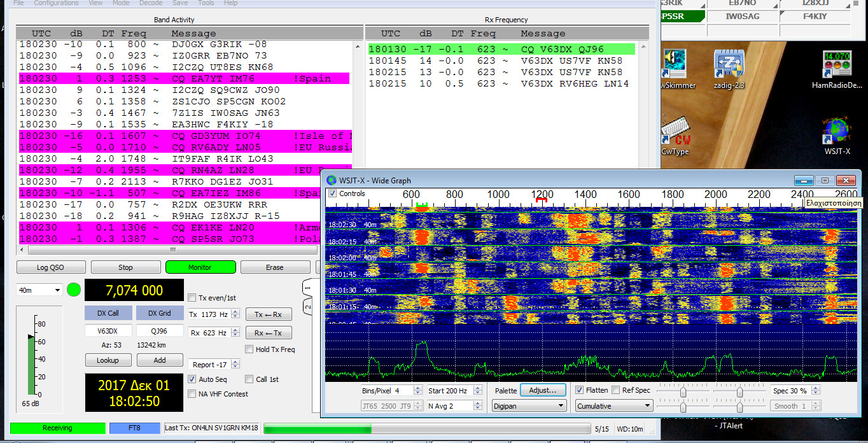Viewport: 868px width, 443px height.
Task: Adjust the waterfall gain slider
Action: [685, 393]
